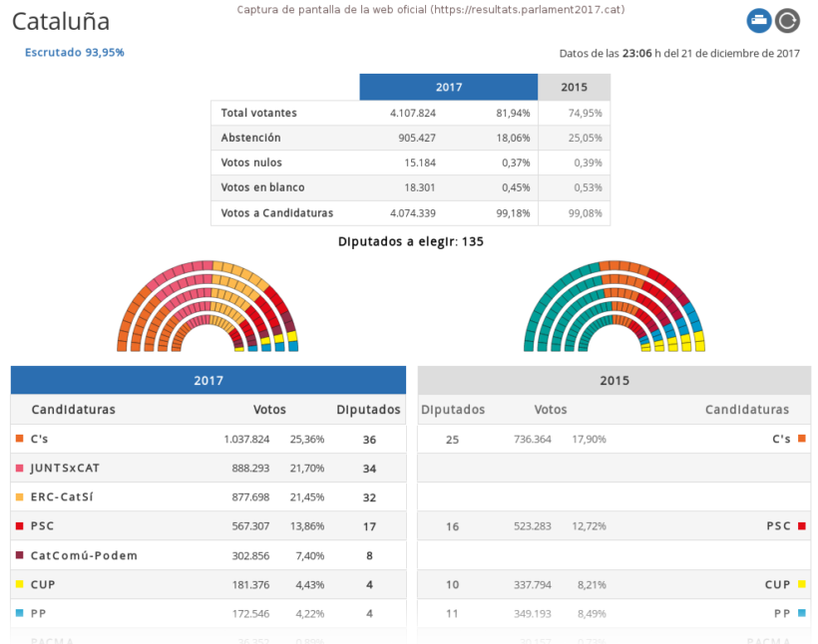Click the gray refresh icon
The width and height of the screenshot is (818, 644).
coord(788,21)
